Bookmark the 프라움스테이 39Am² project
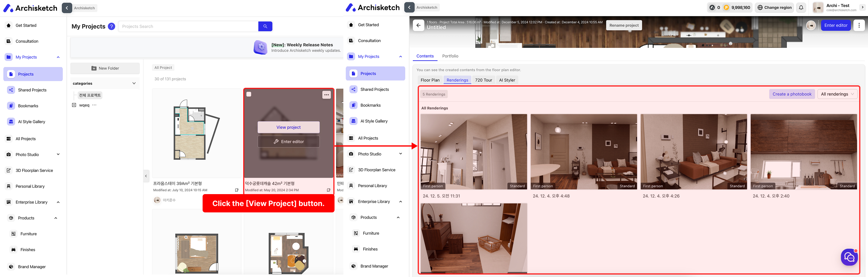868x277 pixels. 236,190
